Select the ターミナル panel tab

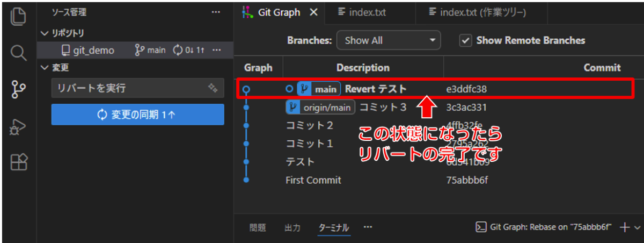[333, 227]
